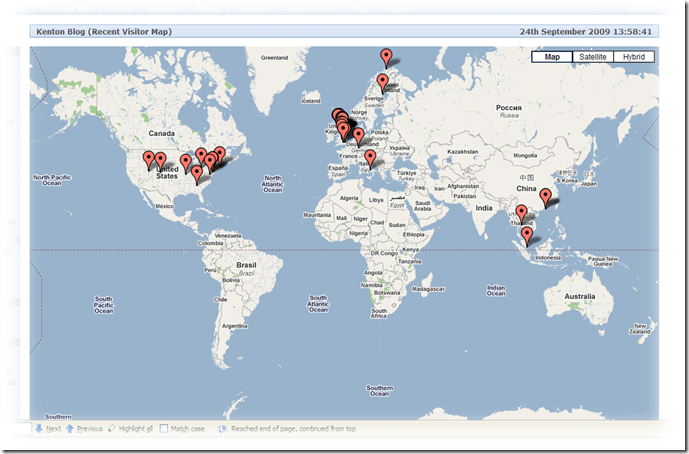This screenshot has width=689, height=454.
Task: Click the westernmost United States marker
Action: 149,160
